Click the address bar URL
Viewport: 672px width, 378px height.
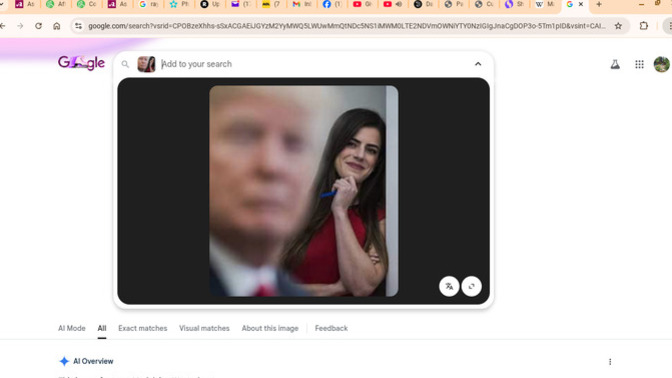(347, 26)
